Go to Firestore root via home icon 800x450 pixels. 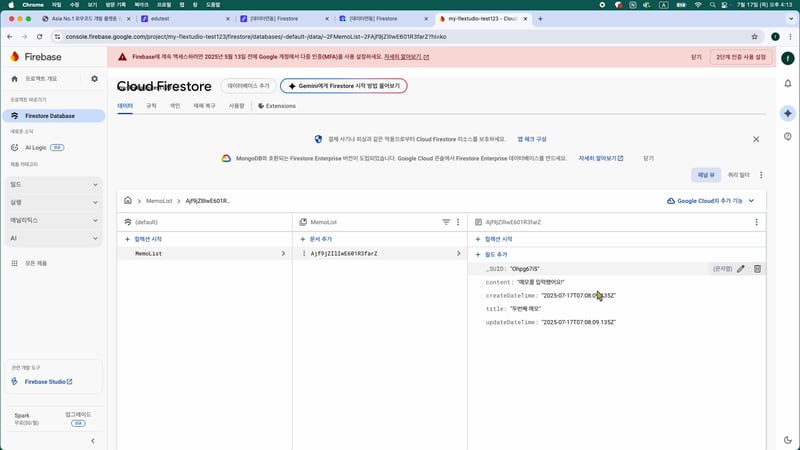[x=128, y=201]
